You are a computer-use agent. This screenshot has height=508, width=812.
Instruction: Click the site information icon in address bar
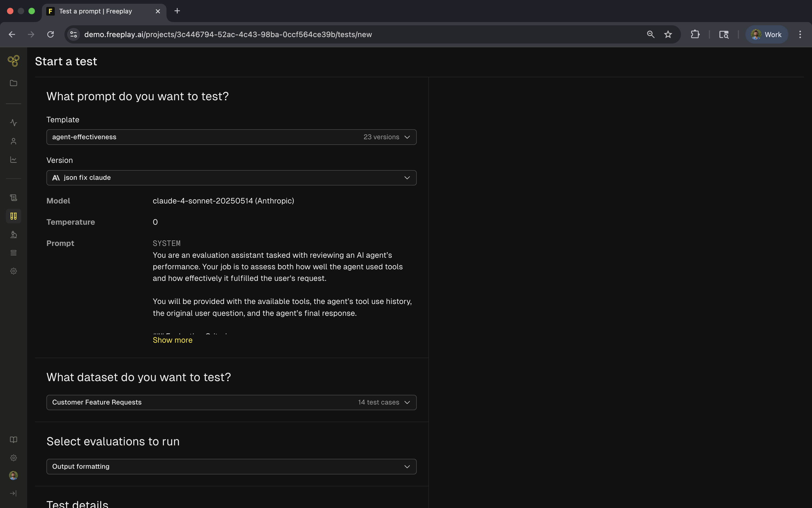point(74,34)
